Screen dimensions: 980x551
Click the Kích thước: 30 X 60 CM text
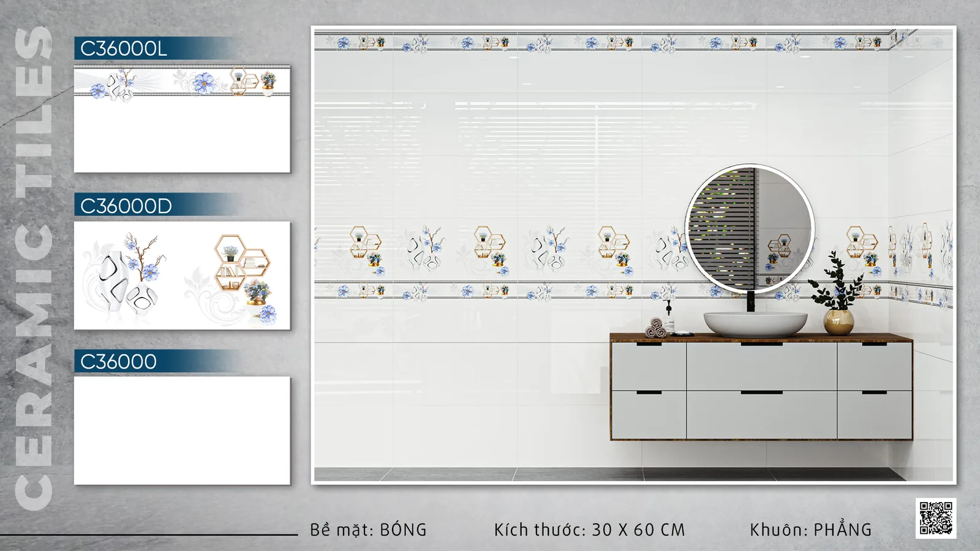[x=589, y=530]
